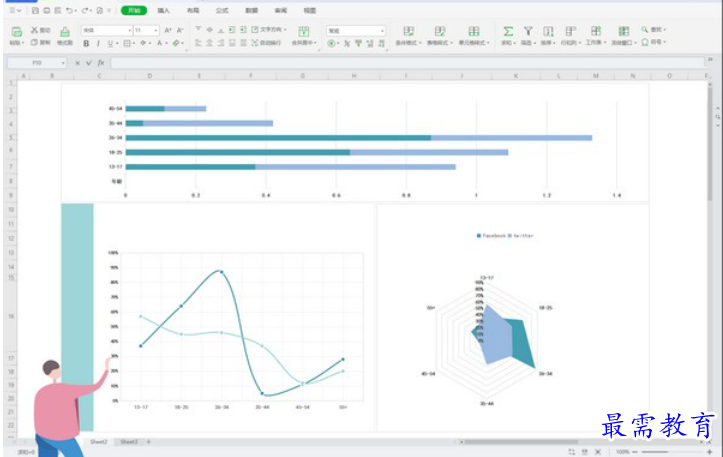Open the font name dropdown
Screen dimensions: 723x457
click(x=130, y=30)
